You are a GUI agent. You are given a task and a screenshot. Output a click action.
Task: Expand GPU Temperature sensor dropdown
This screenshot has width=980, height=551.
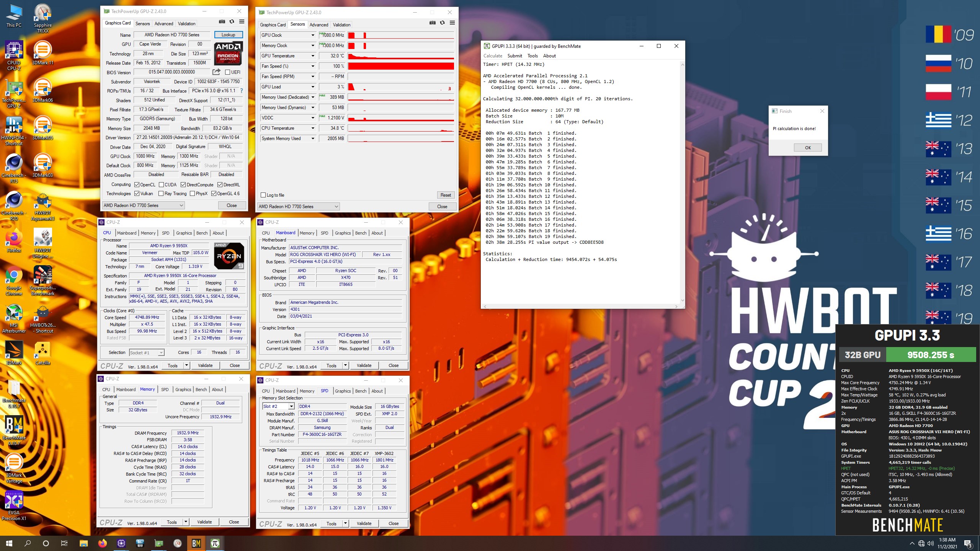click(312, 56)
